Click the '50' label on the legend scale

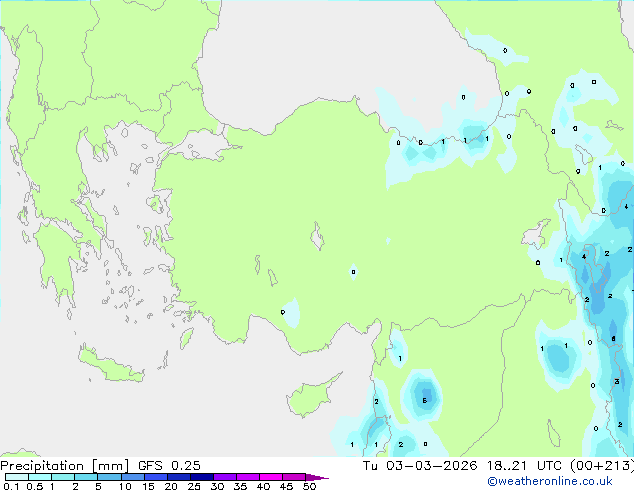point(309,486)
